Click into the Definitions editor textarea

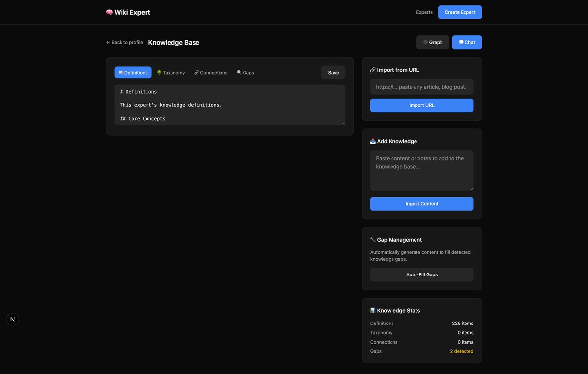pos(230,105)
